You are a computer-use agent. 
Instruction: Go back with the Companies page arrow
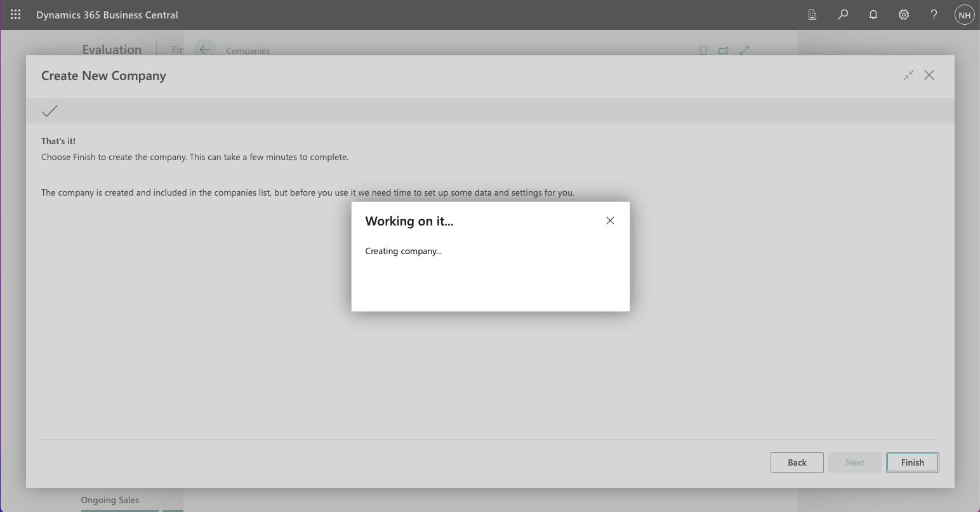[204, 50]
